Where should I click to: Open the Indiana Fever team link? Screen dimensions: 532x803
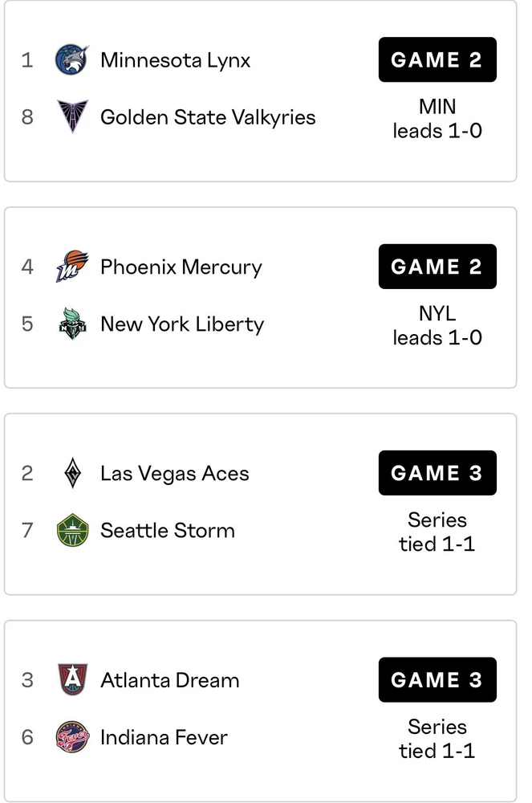point(164,737)
